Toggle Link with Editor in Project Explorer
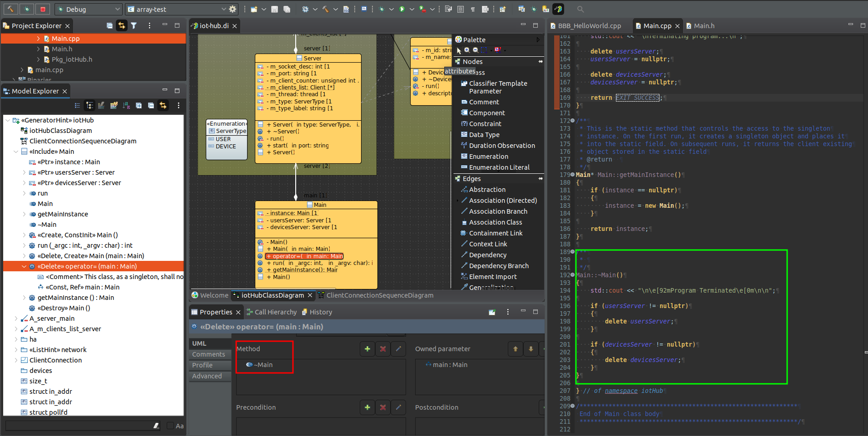The image size is (868, 436). (x=121, y=26)
